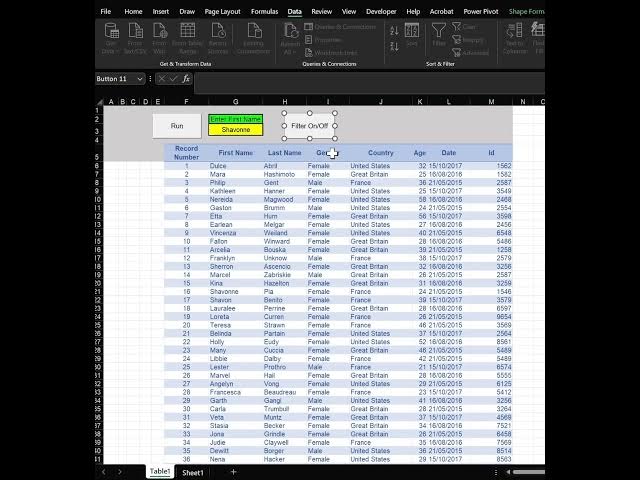The width and height of the screenshot is (640, 480).
Task: Click the Age column header
Action: (x=420, y=153)
